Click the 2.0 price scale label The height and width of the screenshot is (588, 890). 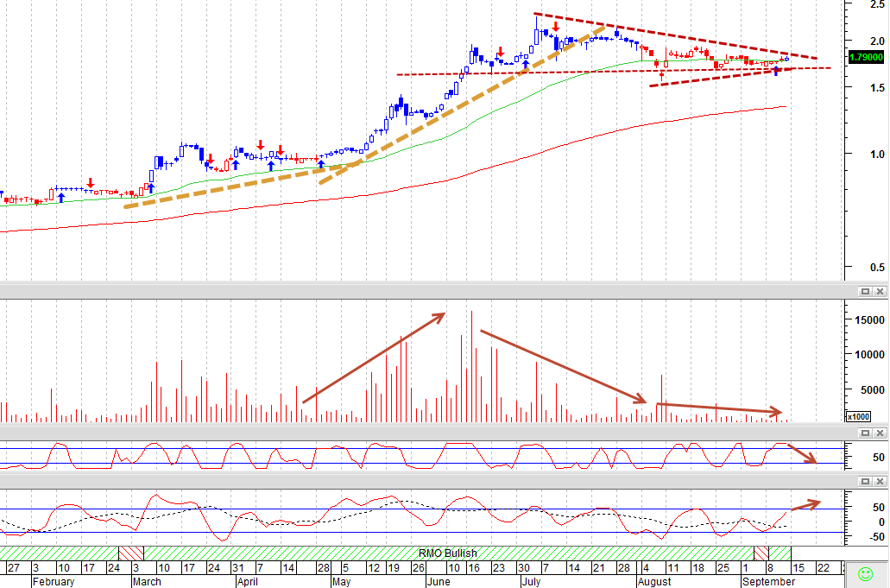pos(877,41)
